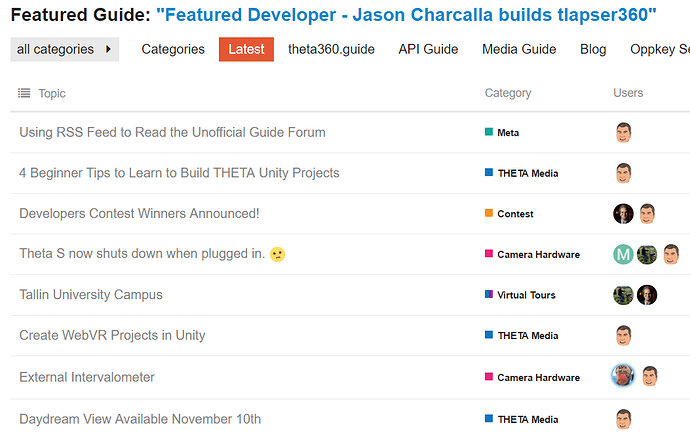690x438 pixels.
Task: Click the Contest category badge
Action: click(509, 214)
